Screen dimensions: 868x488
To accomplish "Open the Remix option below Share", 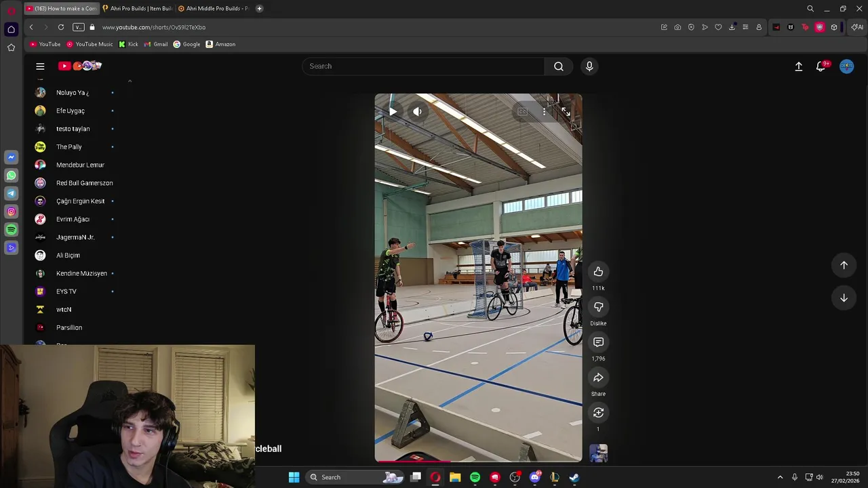I will 598,413.
